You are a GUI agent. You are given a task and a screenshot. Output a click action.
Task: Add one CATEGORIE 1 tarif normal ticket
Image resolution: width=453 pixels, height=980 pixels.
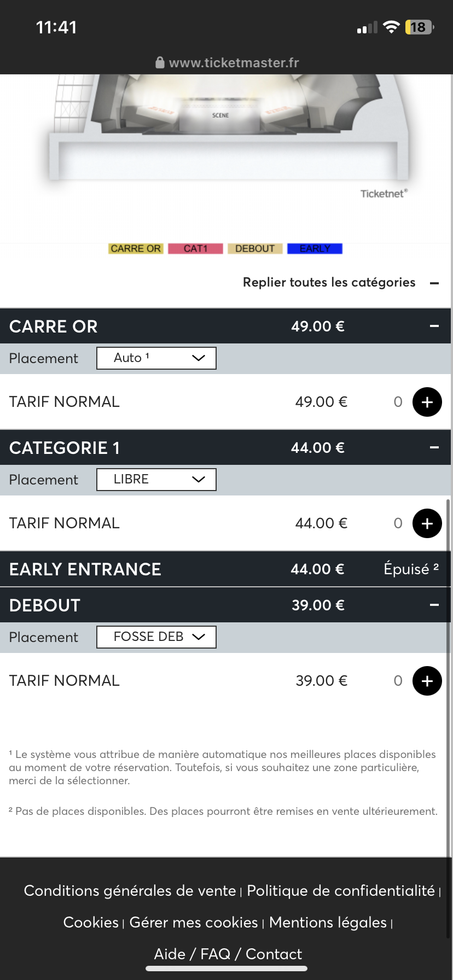pos(427,523)
